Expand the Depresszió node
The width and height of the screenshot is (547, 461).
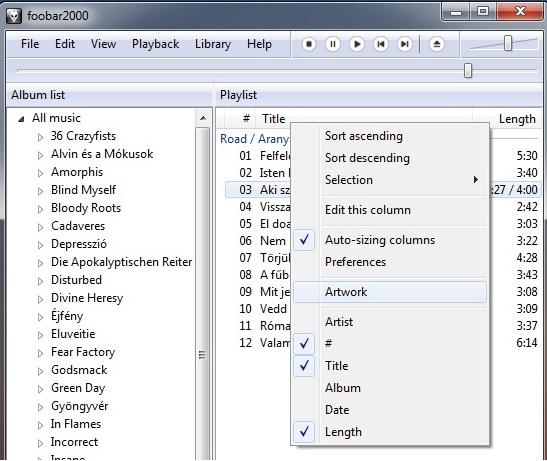pyautogui.click(x=40, y=245)
